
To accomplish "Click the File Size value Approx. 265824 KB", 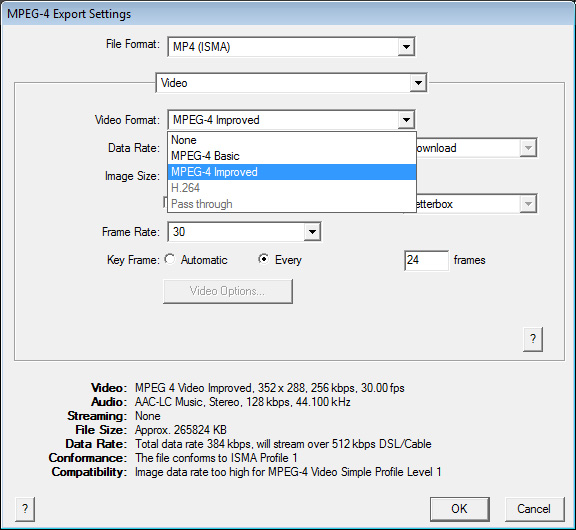I will (x=181, y=430).
